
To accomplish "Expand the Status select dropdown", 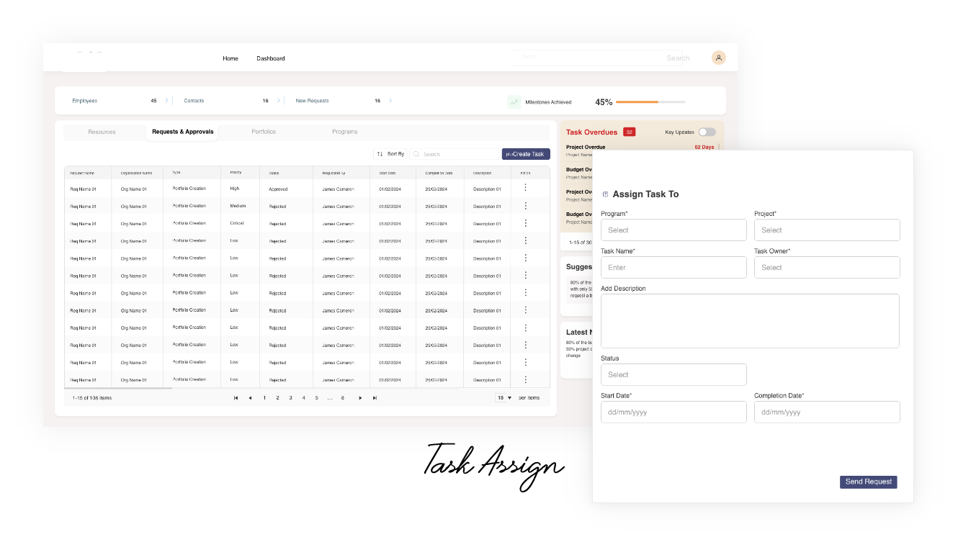I will tap(674, 375).
